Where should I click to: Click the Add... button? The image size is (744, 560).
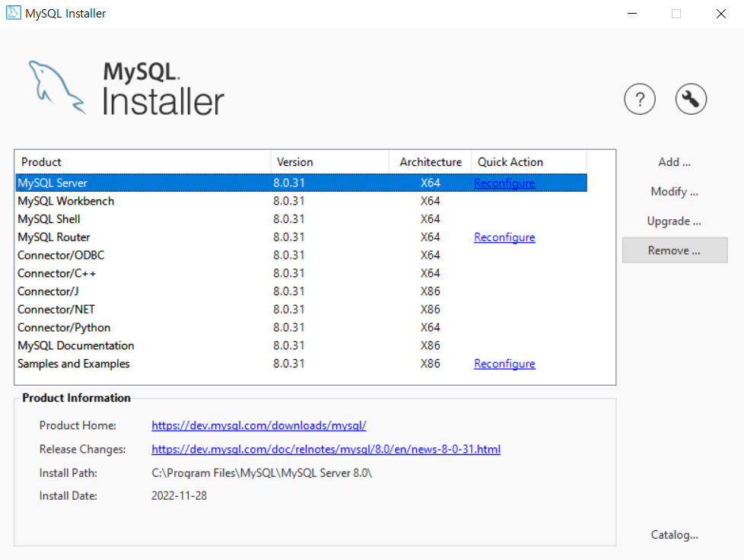pos(674,162)
